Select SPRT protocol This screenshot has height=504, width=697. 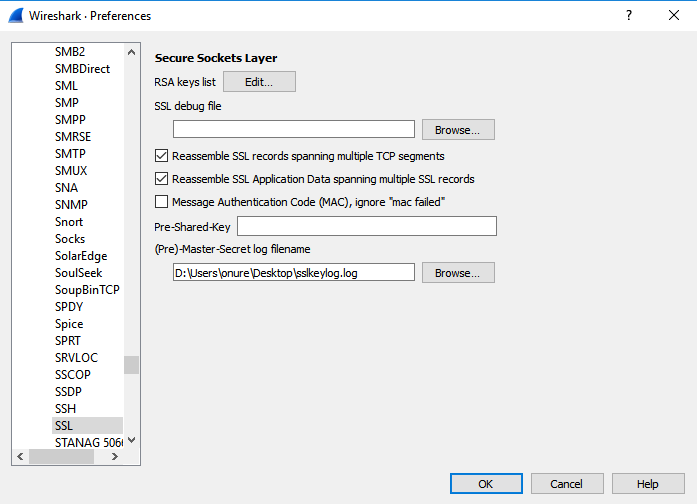pyautogui.click(x=68, y=341)
